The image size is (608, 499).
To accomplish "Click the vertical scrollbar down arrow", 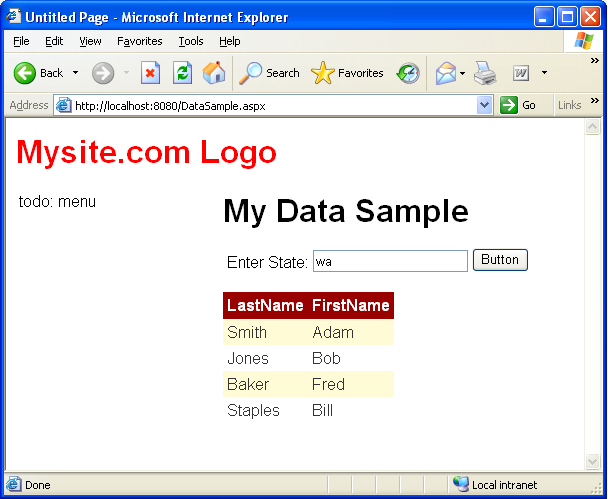I will pyautogui.click(x=593, y=461).
